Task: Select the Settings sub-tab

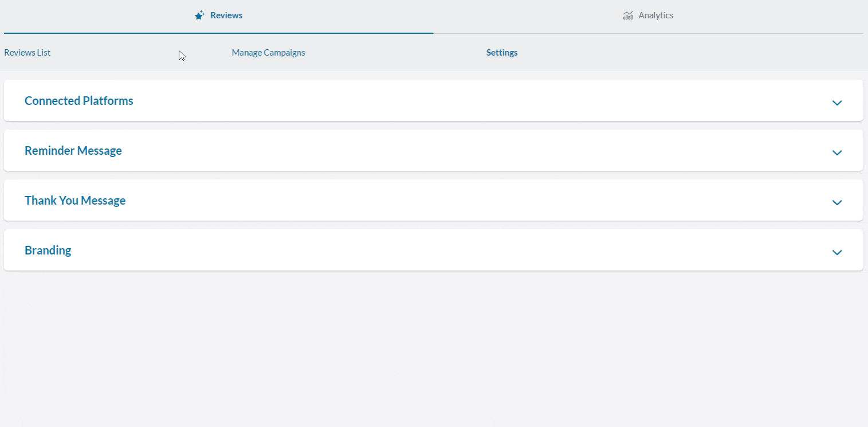Action: click(501, 52)
